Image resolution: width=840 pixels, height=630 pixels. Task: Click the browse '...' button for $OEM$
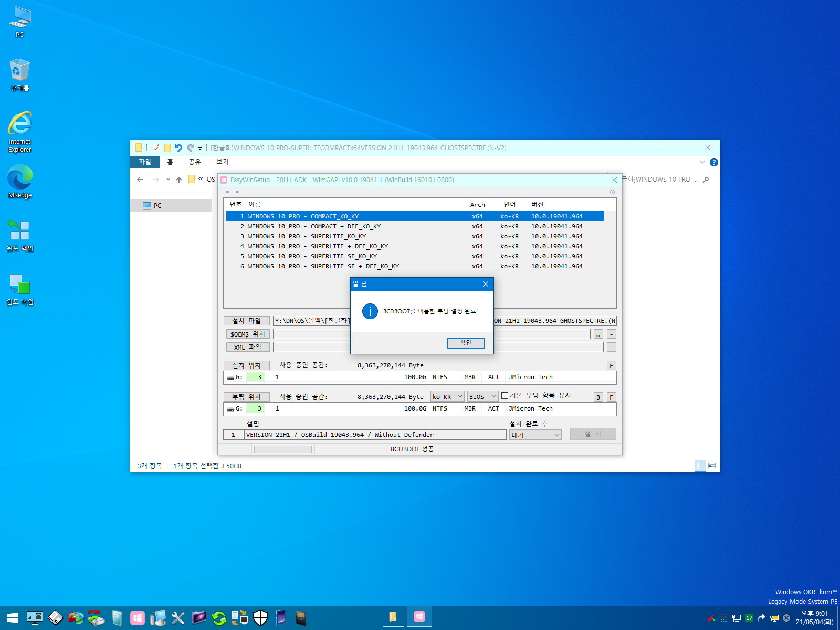[x=598, y=334]
